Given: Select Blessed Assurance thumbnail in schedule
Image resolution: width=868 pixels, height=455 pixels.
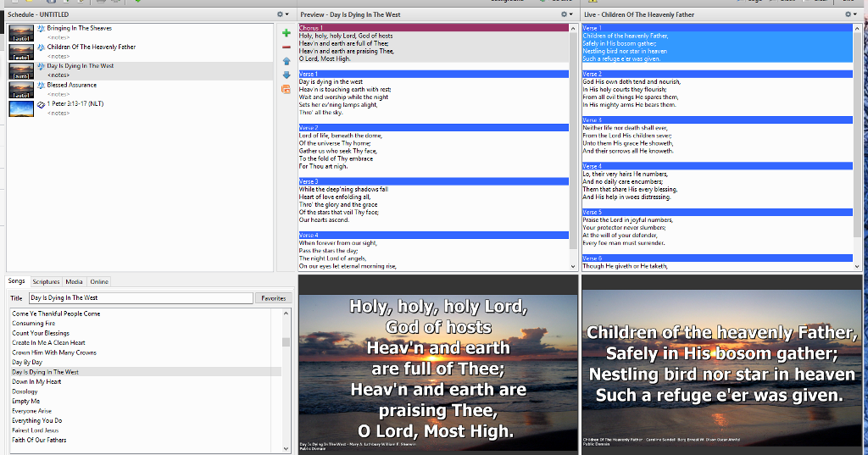Looking at the screenshot, I should point(21,90).
